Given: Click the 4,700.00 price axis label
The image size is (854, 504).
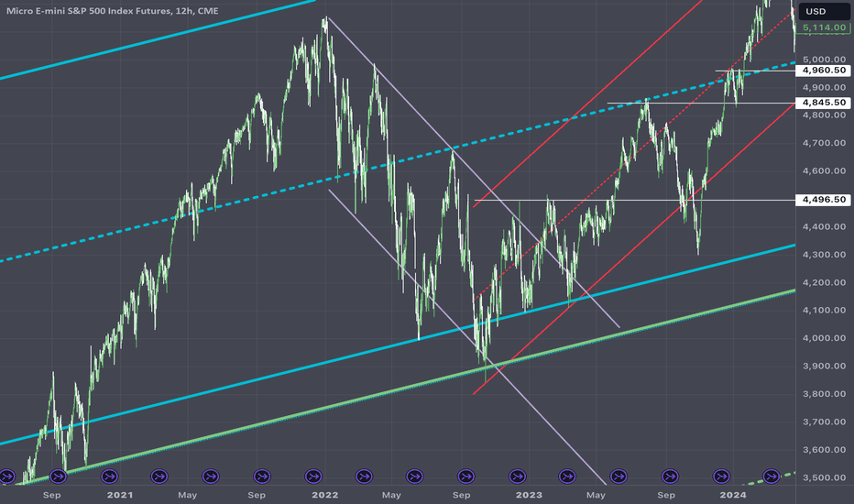Looking at the screenshot, I should [824, 143].
